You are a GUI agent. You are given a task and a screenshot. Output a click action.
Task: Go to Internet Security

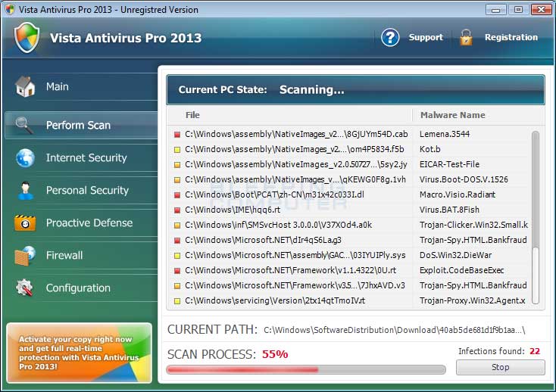[82, 157]
